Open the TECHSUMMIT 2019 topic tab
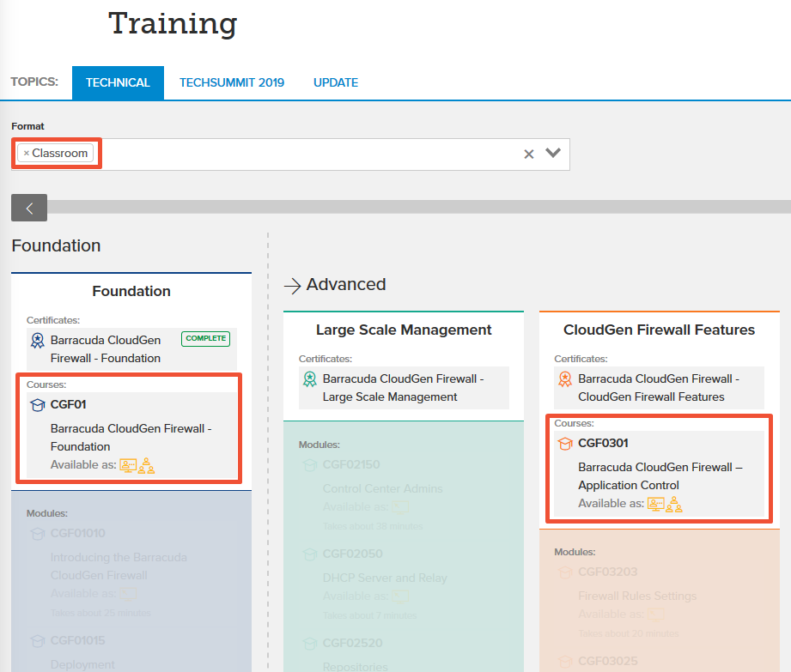 tap(232, 82)
